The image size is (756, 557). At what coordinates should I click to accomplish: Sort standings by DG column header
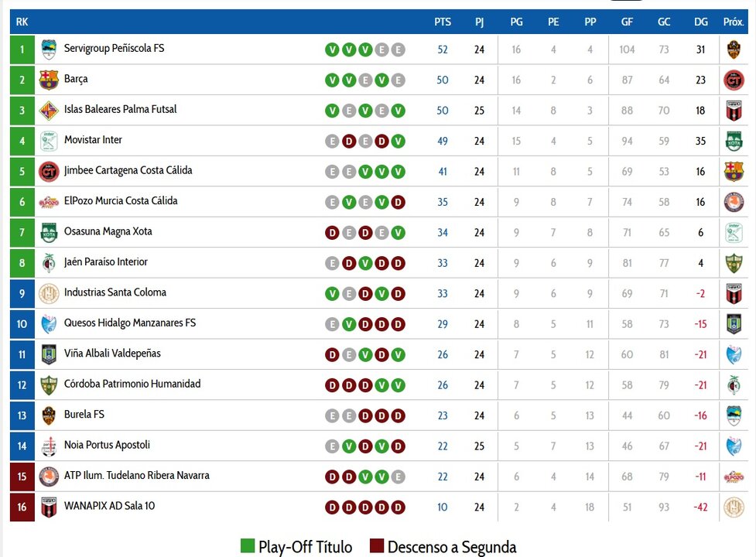(701, 22)
